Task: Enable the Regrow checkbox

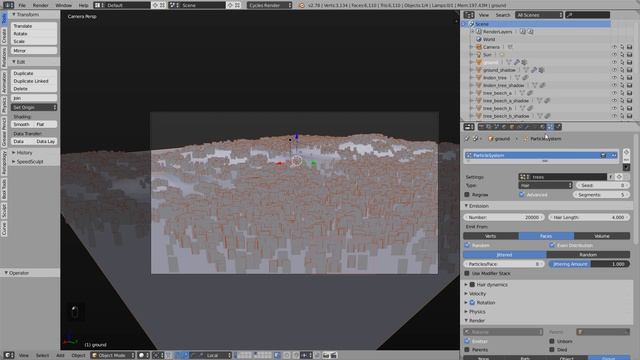Action: [x=467, y=195]
